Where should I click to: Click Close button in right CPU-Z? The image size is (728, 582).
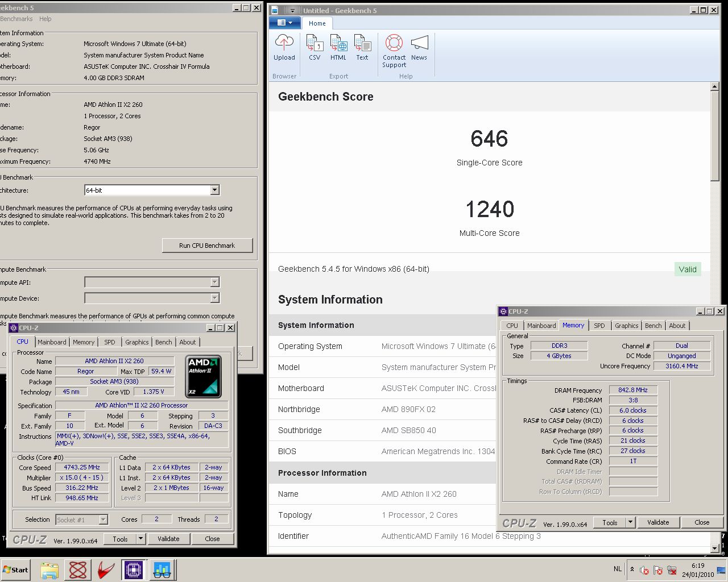pyautogui.click(x=702, y=522)
